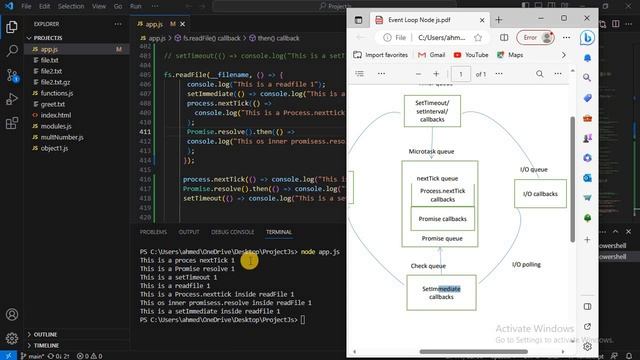640x360 pixels.
Task: Zoom out of the PDF
Action: coord(418,74)
